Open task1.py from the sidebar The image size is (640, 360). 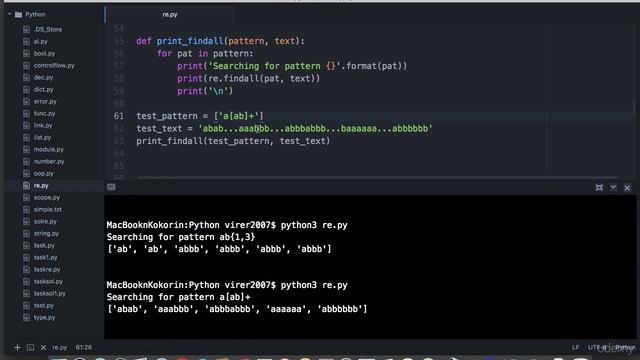tap(45, 258)
